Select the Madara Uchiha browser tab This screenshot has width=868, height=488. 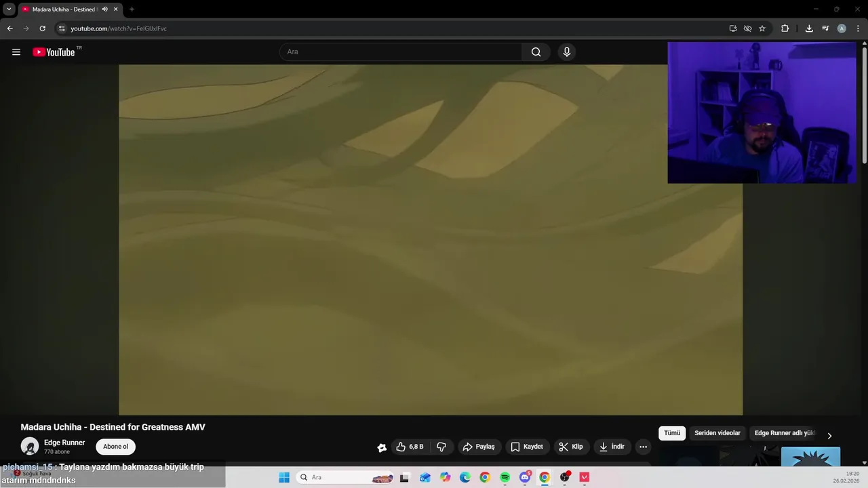[x=65, y=9]
